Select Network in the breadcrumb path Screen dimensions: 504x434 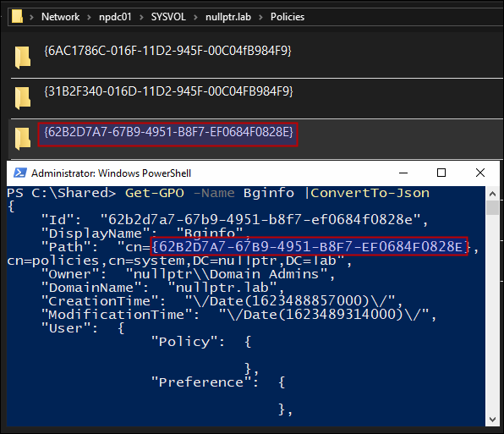pos(60,17)
